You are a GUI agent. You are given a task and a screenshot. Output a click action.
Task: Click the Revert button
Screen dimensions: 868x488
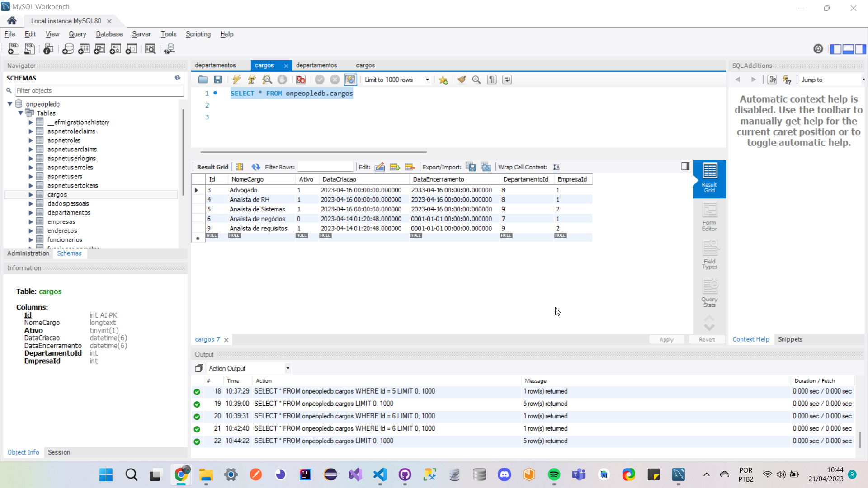click(707, 340)
